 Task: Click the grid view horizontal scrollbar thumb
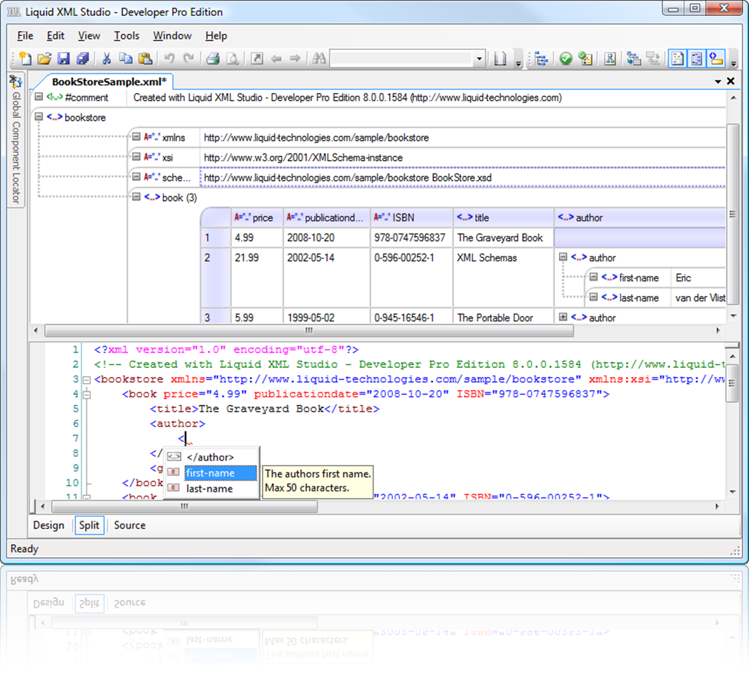[309, 330]
